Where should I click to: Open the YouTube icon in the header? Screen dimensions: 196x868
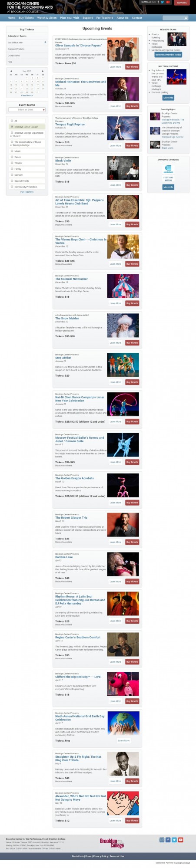168,2
